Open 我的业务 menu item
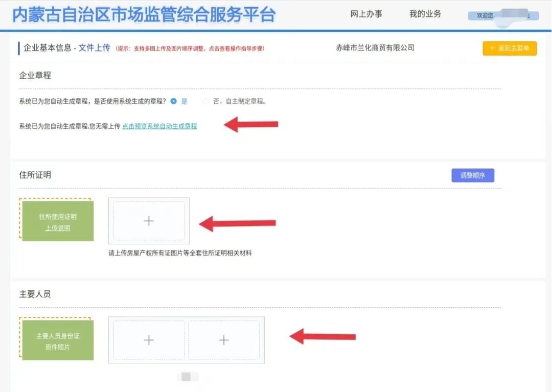 click(426, 14)
